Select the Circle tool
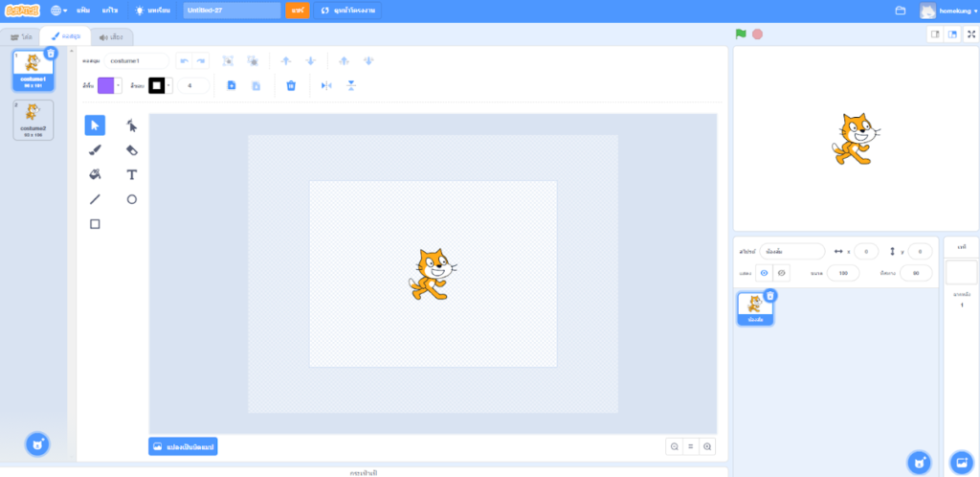980x477 pixels. 132,199
